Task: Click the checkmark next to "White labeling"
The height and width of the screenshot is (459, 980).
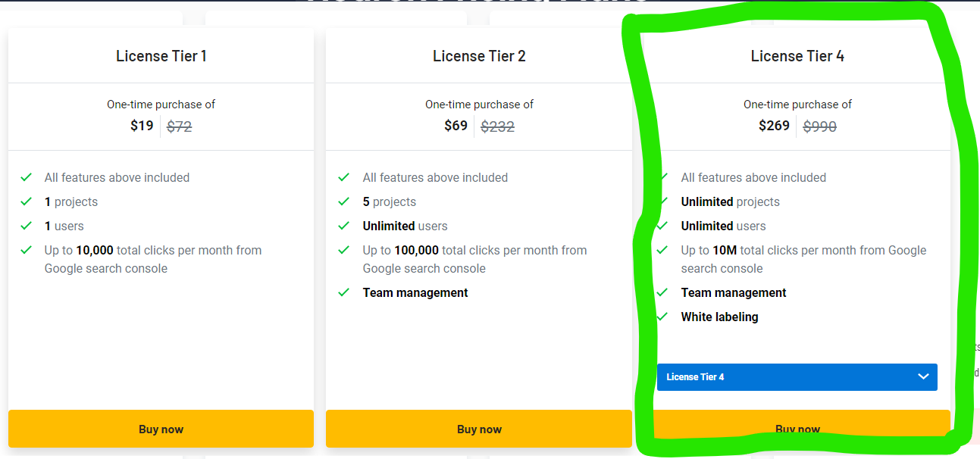Action: click(x=662, y=317)
